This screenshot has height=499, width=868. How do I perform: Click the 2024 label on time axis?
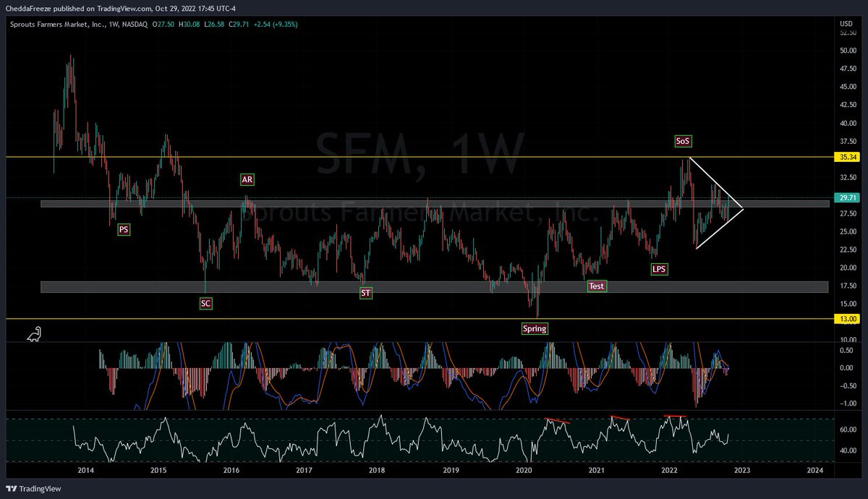click(814, 470)
